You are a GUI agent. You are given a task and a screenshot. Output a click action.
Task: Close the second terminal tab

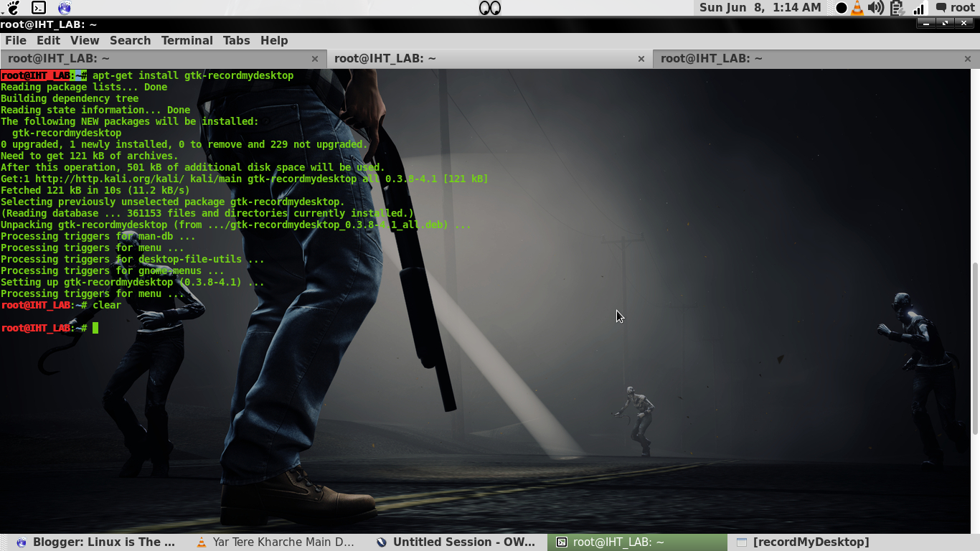pyautogui.click(x=641, y=59)
